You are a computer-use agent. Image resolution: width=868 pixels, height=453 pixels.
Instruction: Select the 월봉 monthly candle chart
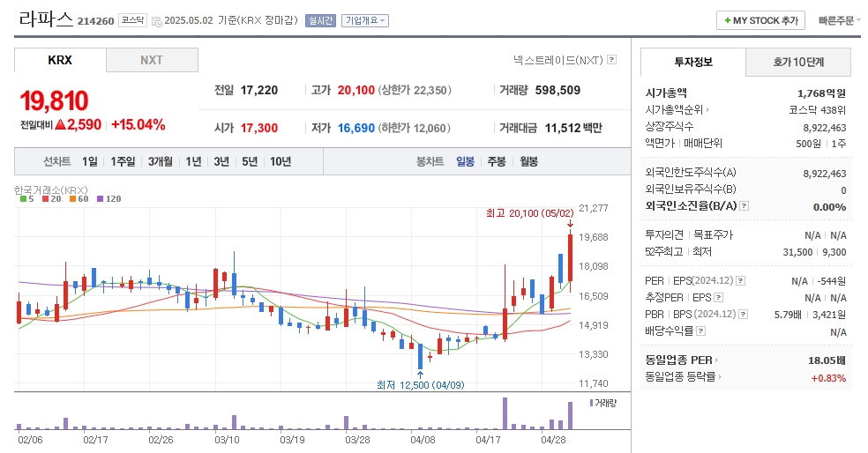pyautogui.click(x=528, y=161)
